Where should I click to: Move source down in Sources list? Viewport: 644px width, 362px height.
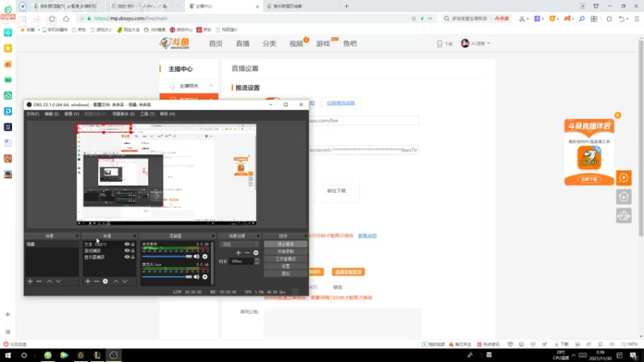pos(125,282)
